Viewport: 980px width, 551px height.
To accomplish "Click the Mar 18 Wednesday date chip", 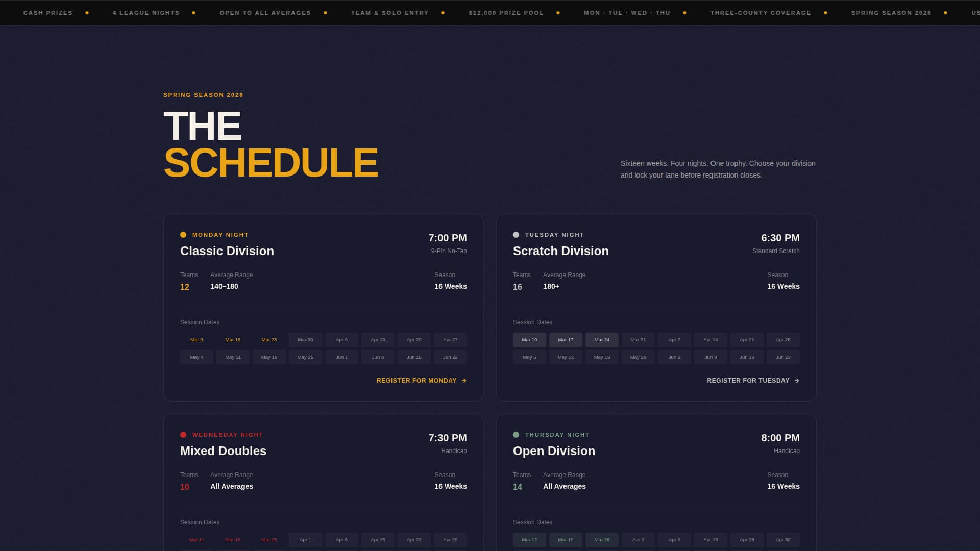I will tap(233, 540).
